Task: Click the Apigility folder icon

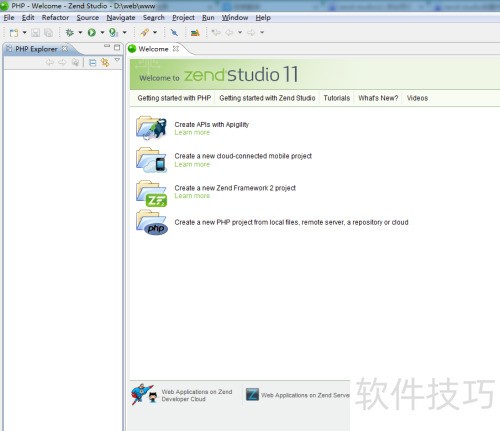Action: coord(151,128)
